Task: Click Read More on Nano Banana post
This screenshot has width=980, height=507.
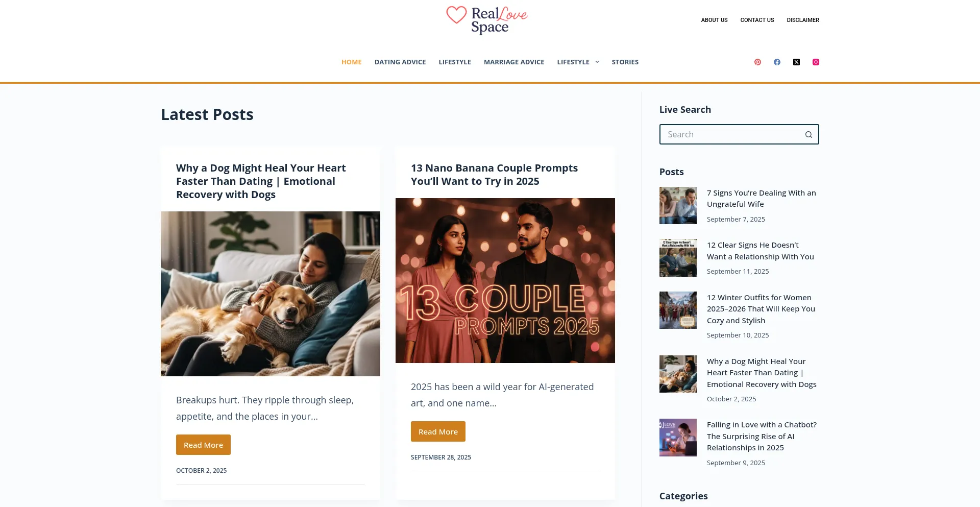Action: coord(438,431)
